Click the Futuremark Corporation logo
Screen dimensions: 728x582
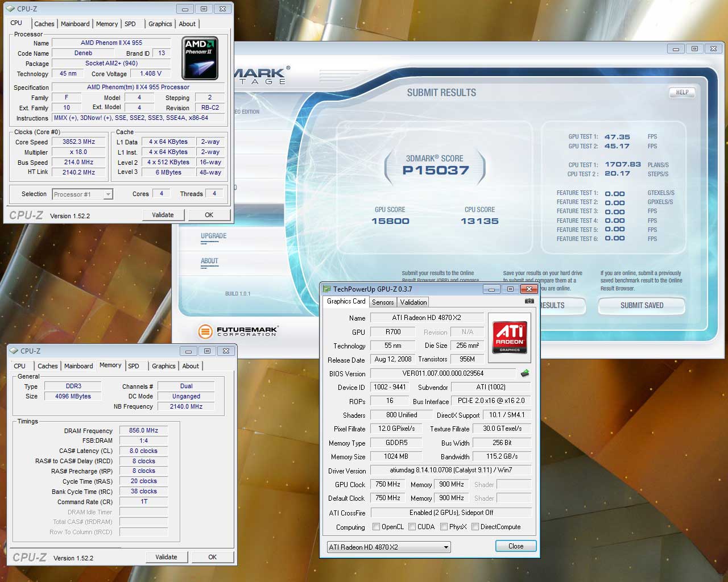[x=238, y=331]
